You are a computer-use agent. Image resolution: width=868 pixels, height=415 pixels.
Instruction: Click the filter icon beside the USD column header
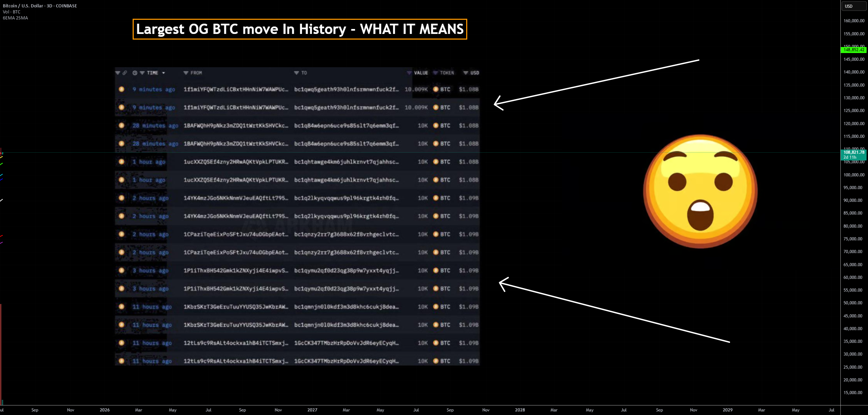(466, 73)
